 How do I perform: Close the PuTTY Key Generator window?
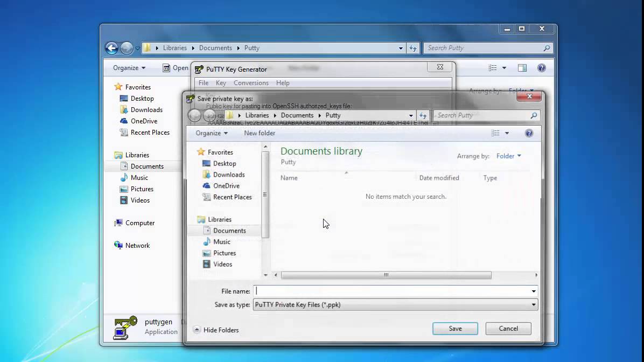tap(440, 67)
